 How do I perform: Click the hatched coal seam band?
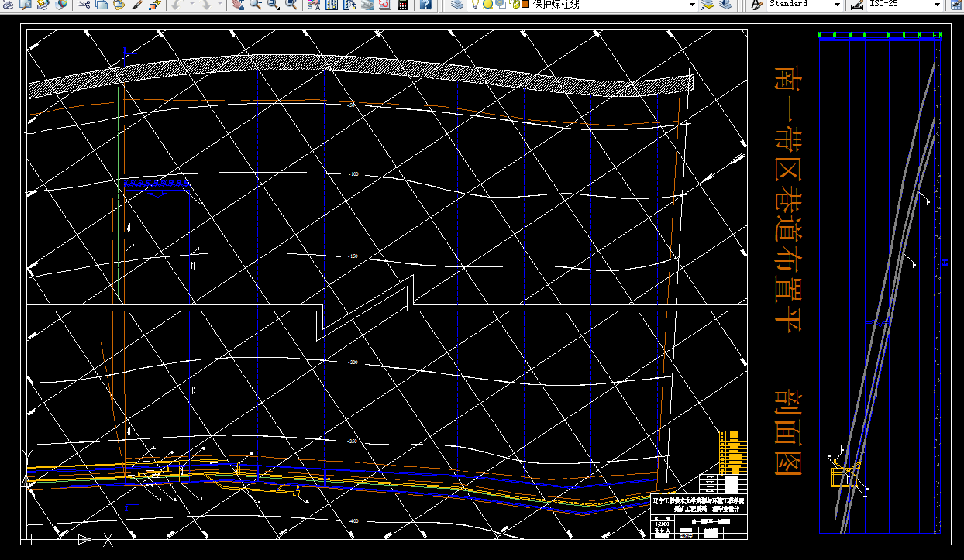(360, 72)
